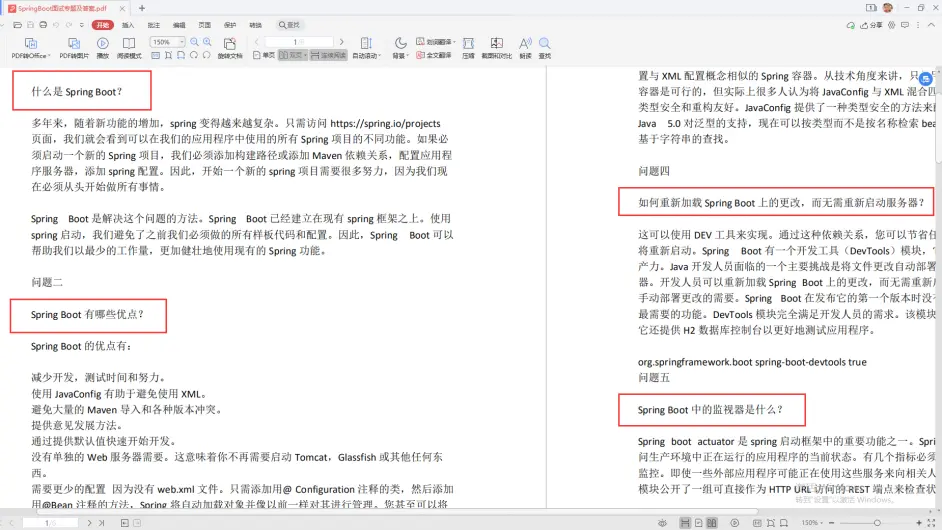
Task: Click the eye protection icon in status bar
Action: (x=662, y=523)
